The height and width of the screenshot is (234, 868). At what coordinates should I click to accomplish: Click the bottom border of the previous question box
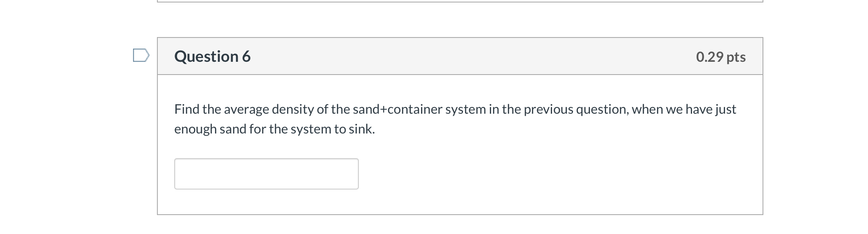pyautogui.click(x=460, y=2)
